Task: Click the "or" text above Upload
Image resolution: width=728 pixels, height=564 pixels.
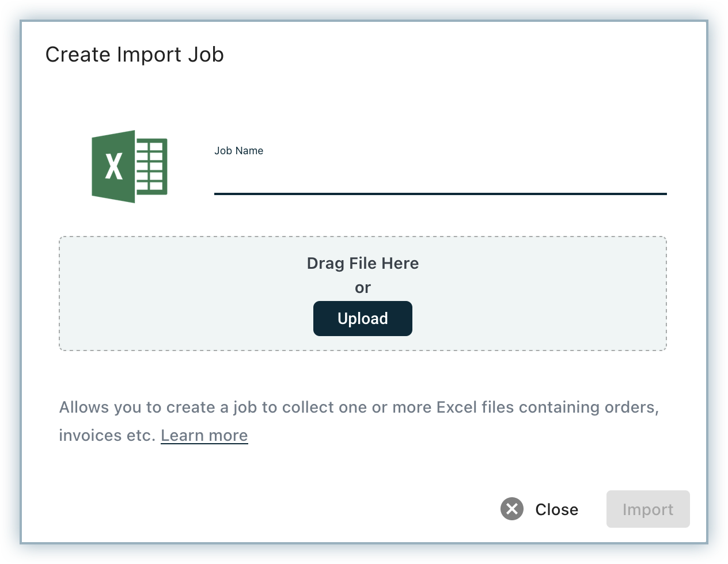Action: (362, 288)
